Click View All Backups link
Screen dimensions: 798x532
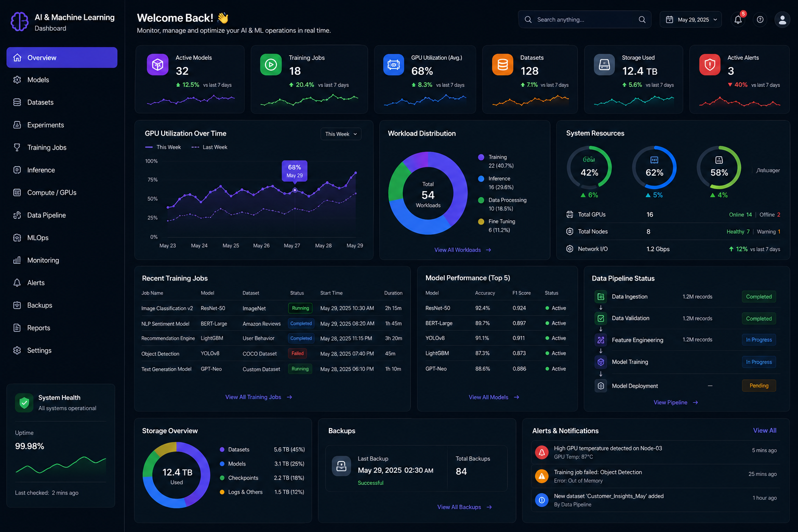(x=464, y=507)
